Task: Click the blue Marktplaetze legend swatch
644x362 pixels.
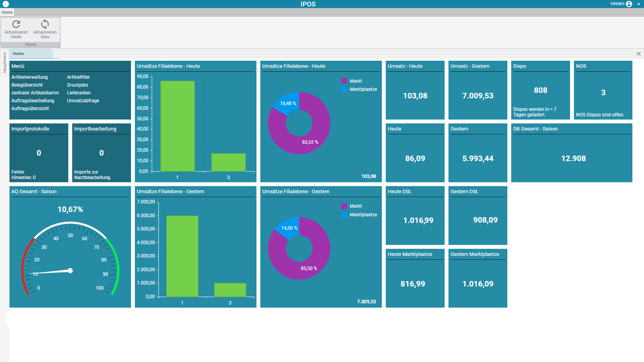Action: coord(344,89)
